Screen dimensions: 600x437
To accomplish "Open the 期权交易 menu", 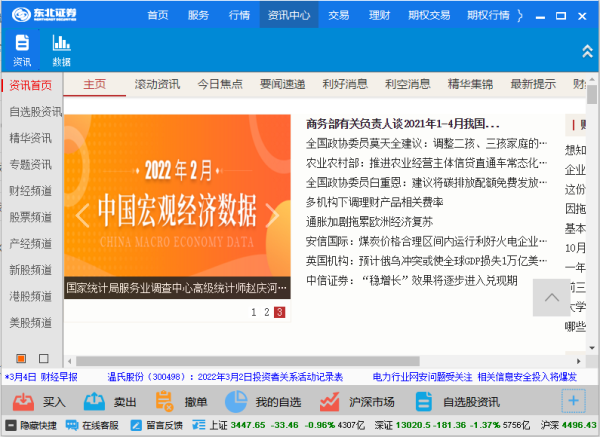I will 429,15.
